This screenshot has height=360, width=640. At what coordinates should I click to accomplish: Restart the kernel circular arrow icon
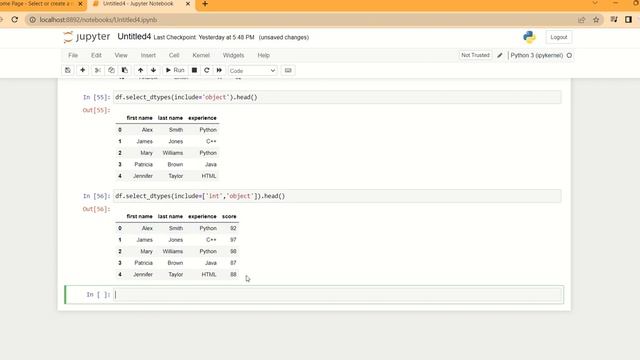click(x=207, y=70)
